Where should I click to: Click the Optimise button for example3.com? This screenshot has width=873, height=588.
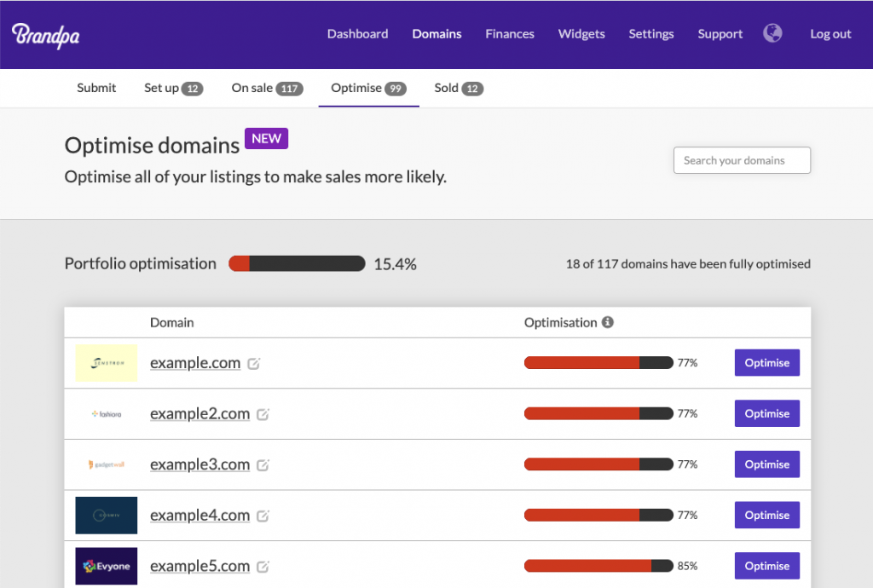point(766,464)
